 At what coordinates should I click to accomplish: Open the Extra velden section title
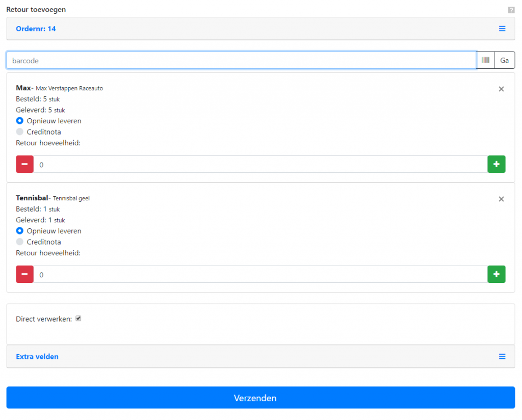[x=37, y=357]
